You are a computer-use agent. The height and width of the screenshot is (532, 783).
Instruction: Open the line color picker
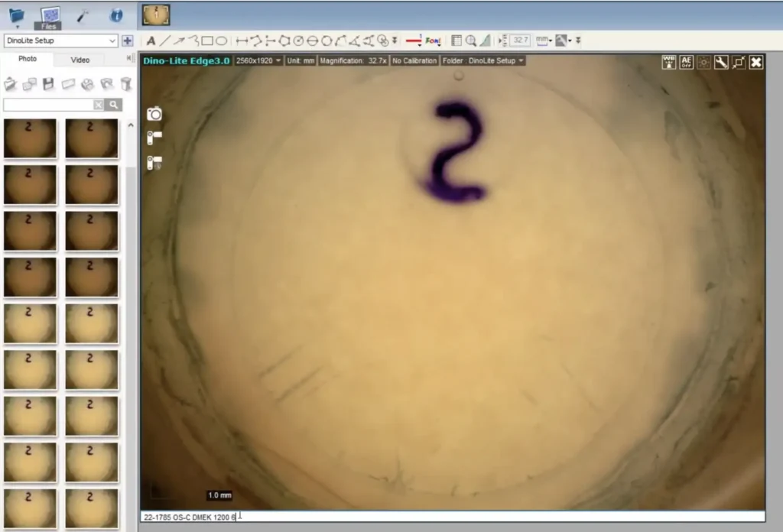[x=414, y=41]
